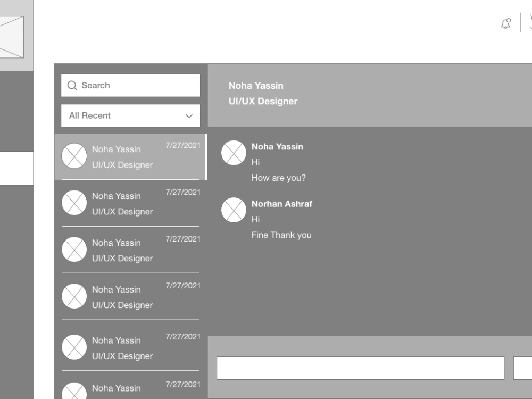Select the highlighted Noha Yassin conversation
This screenshot has width=532, height=399.
point(131,157)
